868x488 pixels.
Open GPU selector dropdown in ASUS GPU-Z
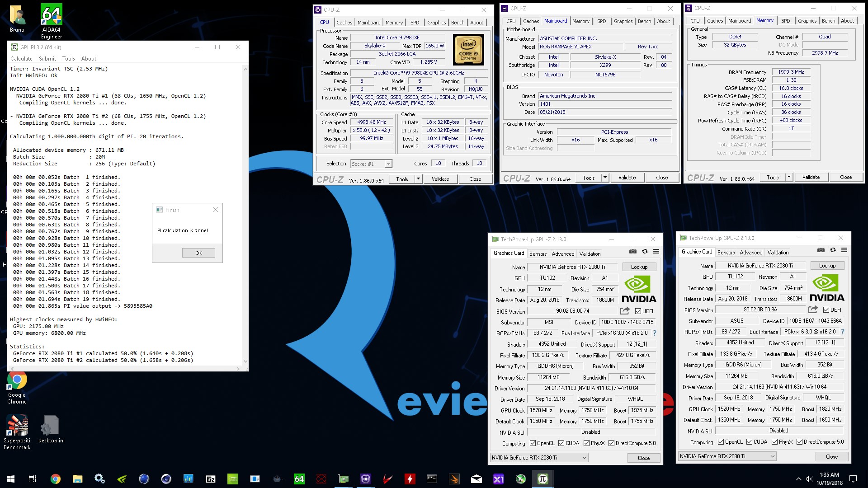click(727, 456)
